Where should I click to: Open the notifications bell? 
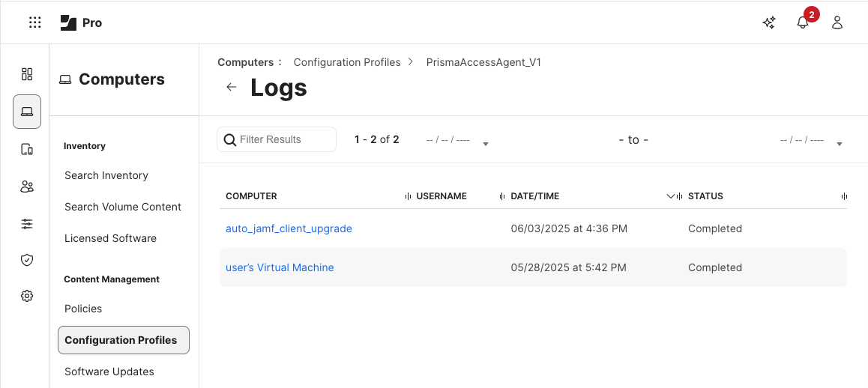click(x=803, y=22)
